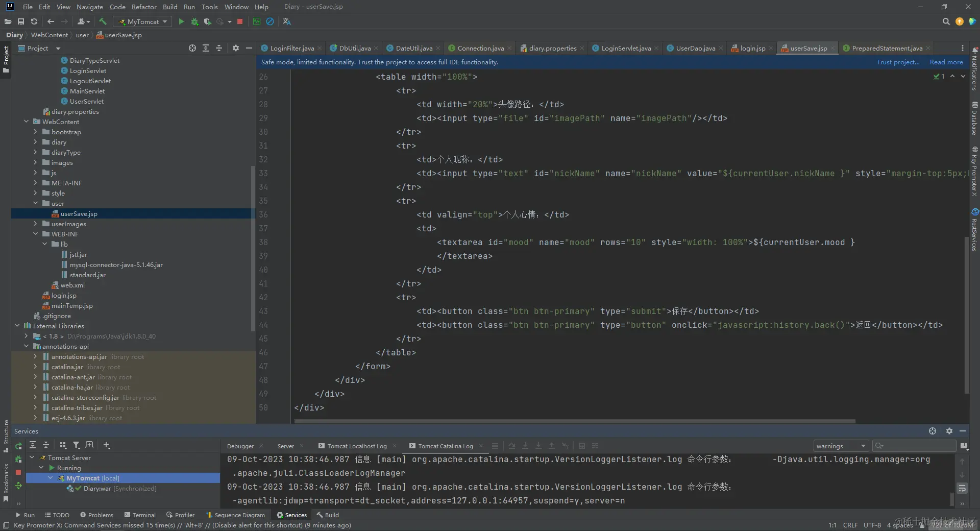Open the Problems tool window

96,515
